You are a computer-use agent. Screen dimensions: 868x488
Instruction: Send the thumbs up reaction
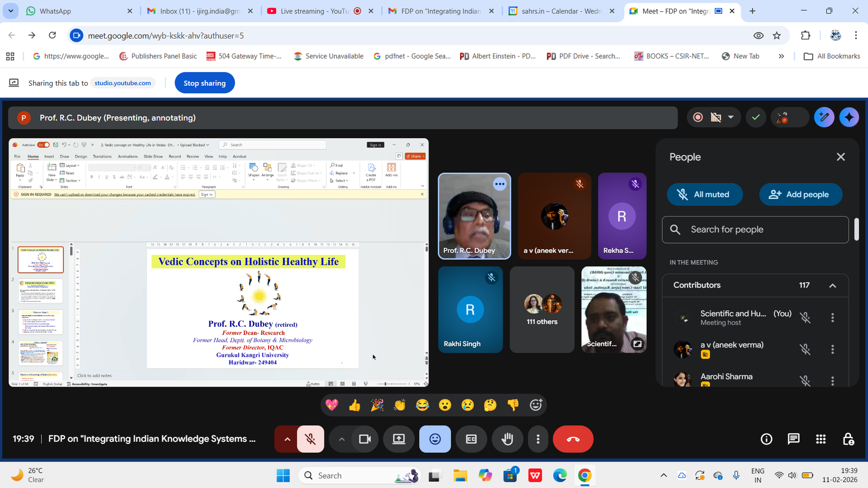[354, 405]
